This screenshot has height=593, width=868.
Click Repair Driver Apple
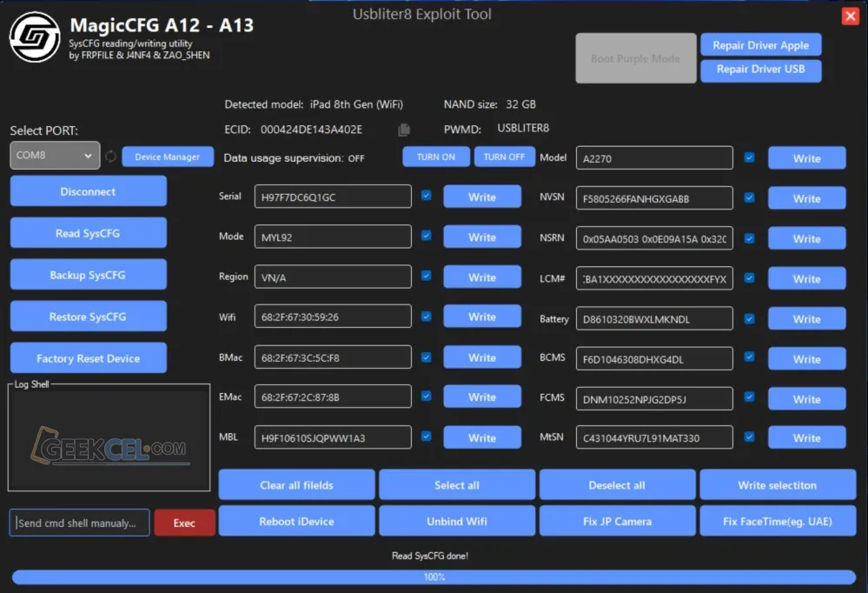click(760, 45)
